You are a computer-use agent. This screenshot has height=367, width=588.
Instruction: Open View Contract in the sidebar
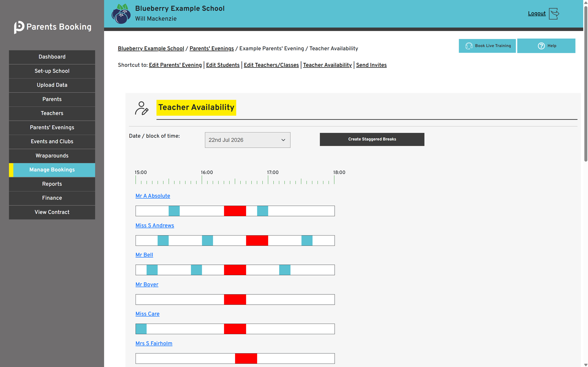click(x=52, y=212)
